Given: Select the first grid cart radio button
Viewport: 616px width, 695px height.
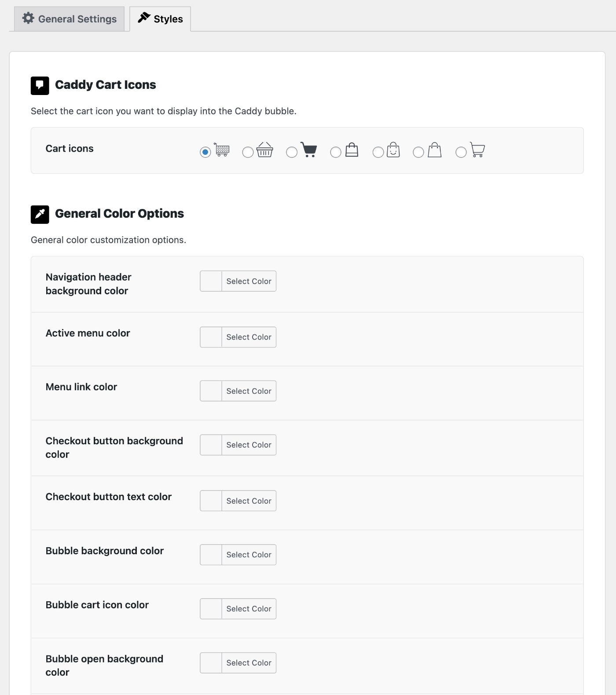Looking at the screenshot, I should tap(205, 152).
